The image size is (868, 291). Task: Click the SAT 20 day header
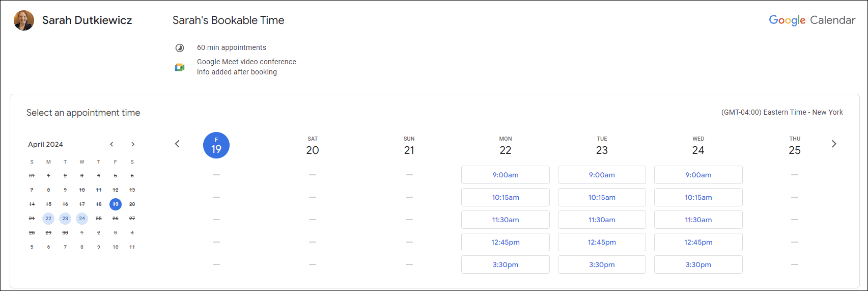[x=313, y=146]
